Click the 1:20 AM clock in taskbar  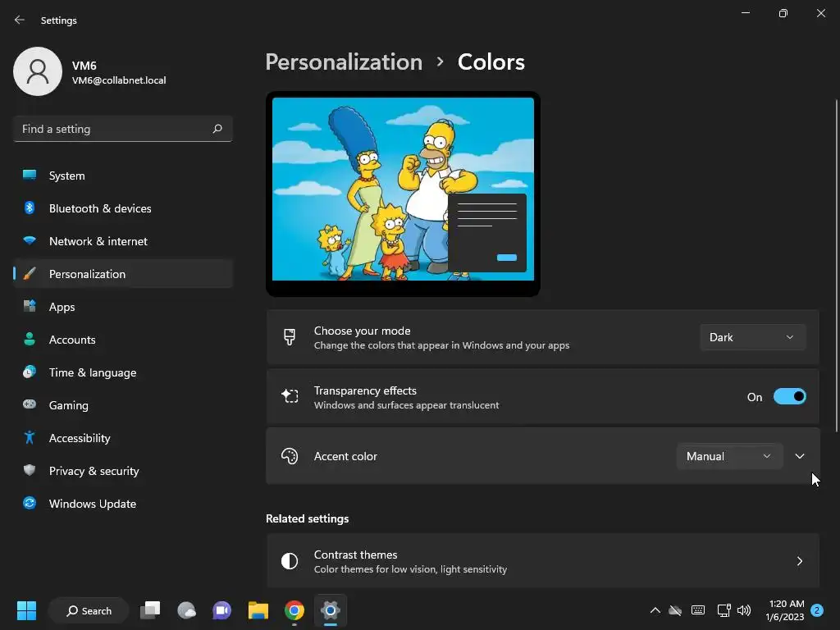tap(786, 604)
